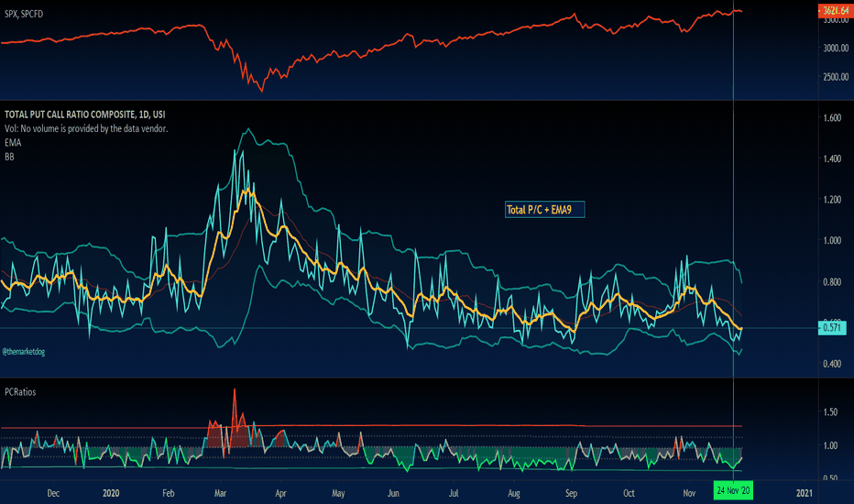Image resolution: width=854 pixels, height=504 pixels.
Task: Click the 1.000 price scale label
Action: [x=832, y=241]
